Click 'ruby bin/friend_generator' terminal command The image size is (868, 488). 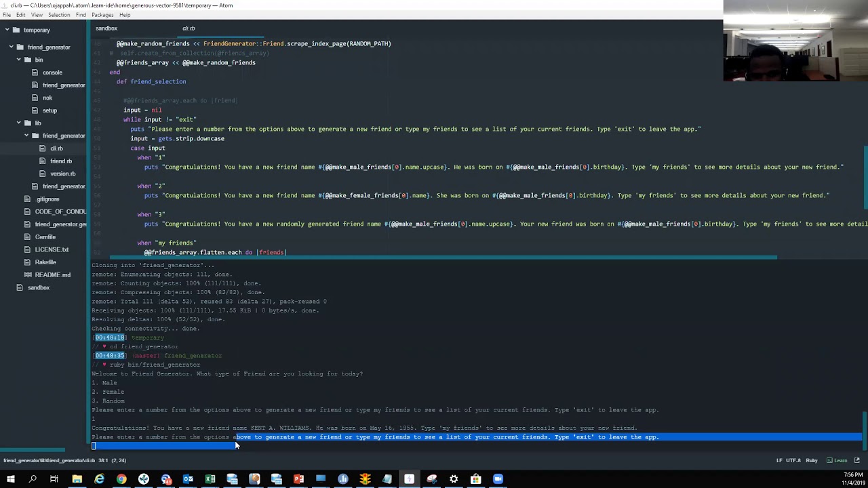coord(155,365)
